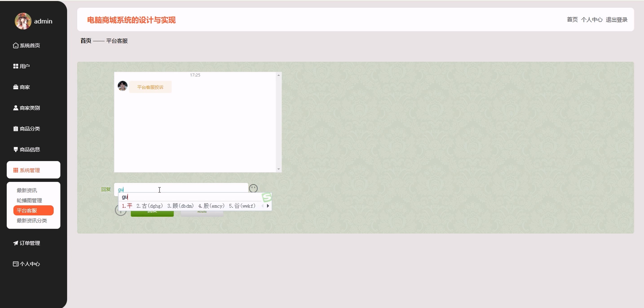The width and height of the screenshot is (644, 308).
Task: Select the 最新资讯分类 submenu item
Action: [x=32, y=220]
